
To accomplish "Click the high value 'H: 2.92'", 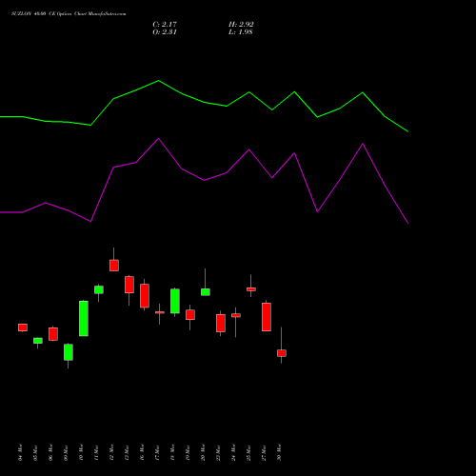I will pyautogui.click(x=241, y=25).
